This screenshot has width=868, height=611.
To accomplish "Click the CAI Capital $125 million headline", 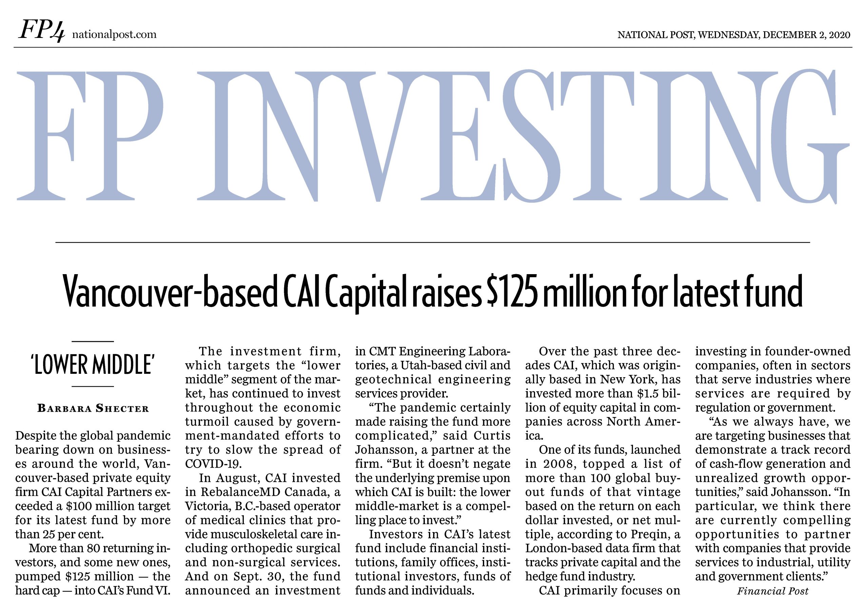I will (x=433, y=292).
